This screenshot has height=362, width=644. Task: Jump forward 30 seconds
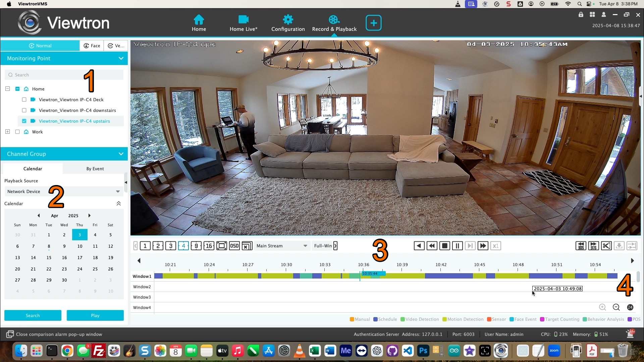pyautogui.click(x=594, y=246)
